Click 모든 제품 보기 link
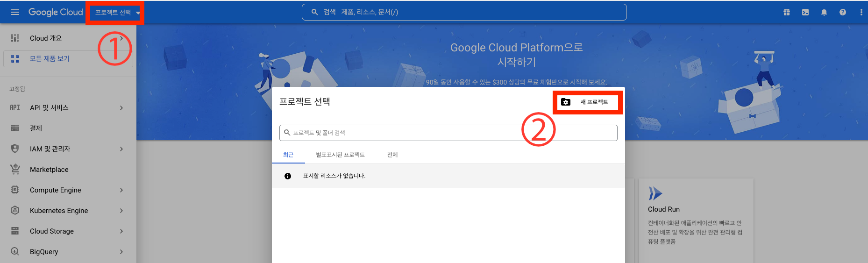Image resolution: width=868 pixels, height=263 pixels. coord(50,59)
